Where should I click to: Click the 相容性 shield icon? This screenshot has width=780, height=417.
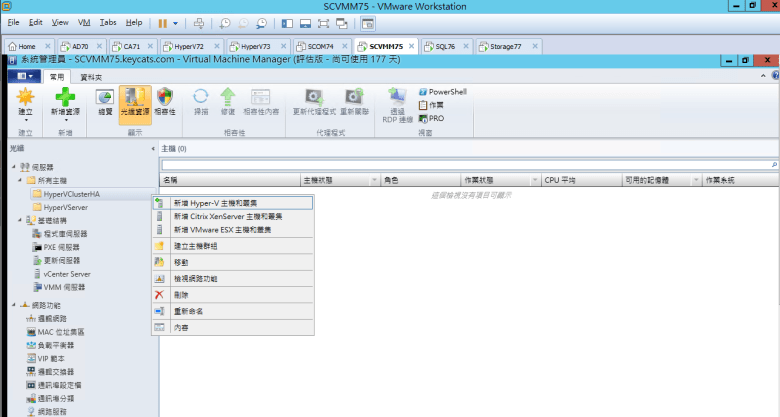pyautogui.click(x=164, y=99)
